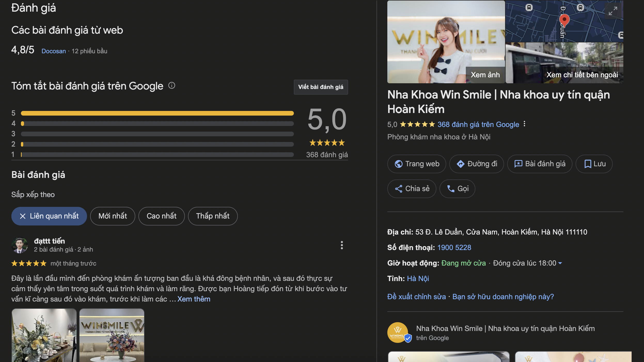Get directions via Đường đi button

click(x=477, y=164)
